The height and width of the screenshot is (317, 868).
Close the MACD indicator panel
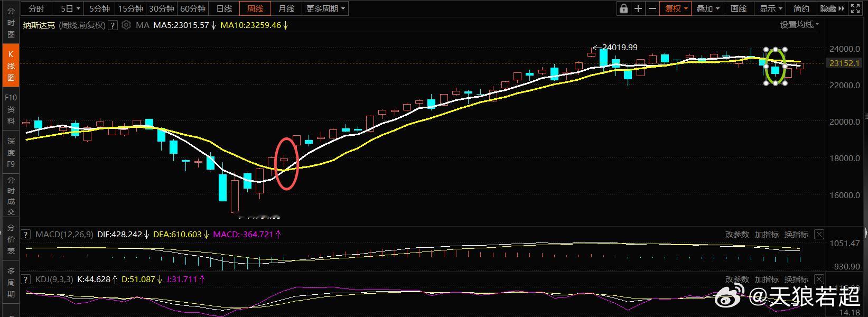(x=819, y=234)
